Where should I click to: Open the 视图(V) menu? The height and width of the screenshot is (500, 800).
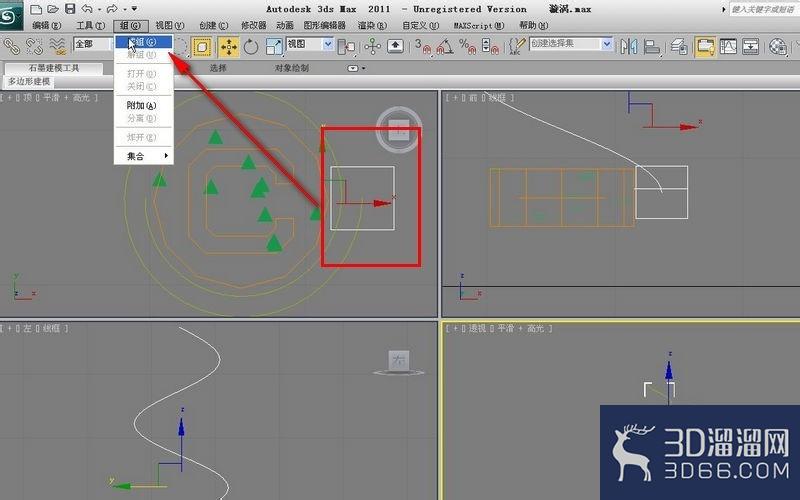(x=170, y=26)
